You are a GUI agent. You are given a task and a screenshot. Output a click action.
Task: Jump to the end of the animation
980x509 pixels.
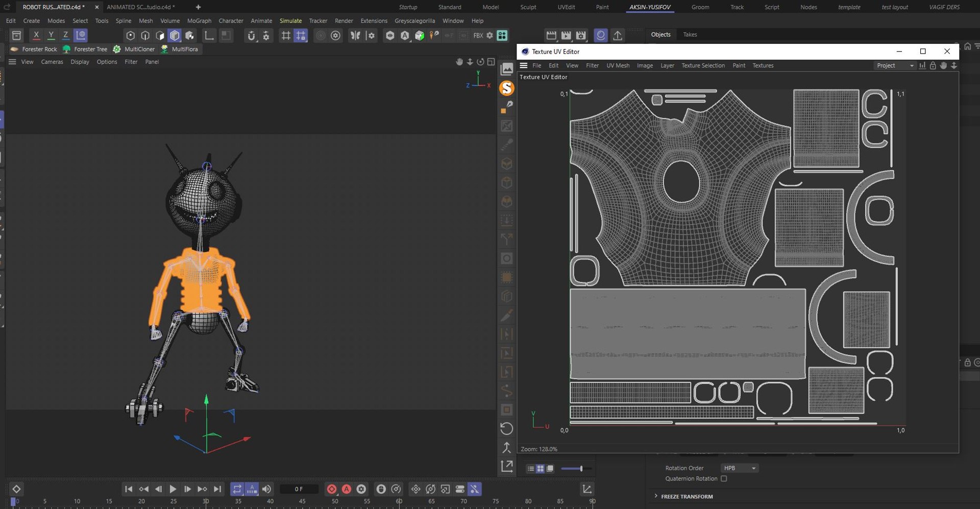[217, 489]
